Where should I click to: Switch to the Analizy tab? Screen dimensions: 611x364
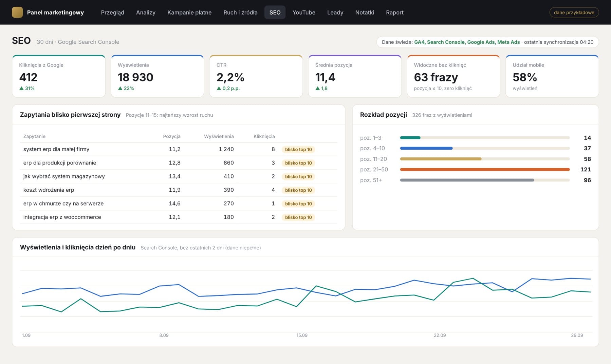[146, 12]
